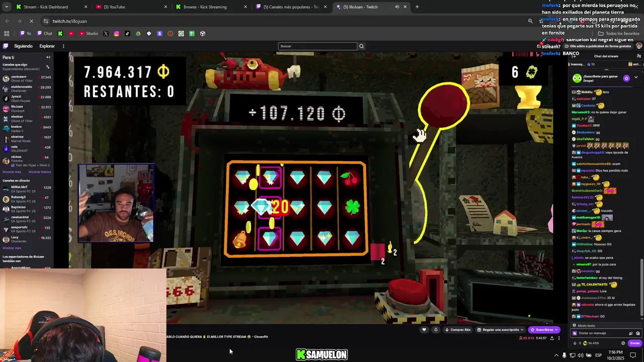
Task: Click the 'Comprar Bits' button
Action: [458, 330]
